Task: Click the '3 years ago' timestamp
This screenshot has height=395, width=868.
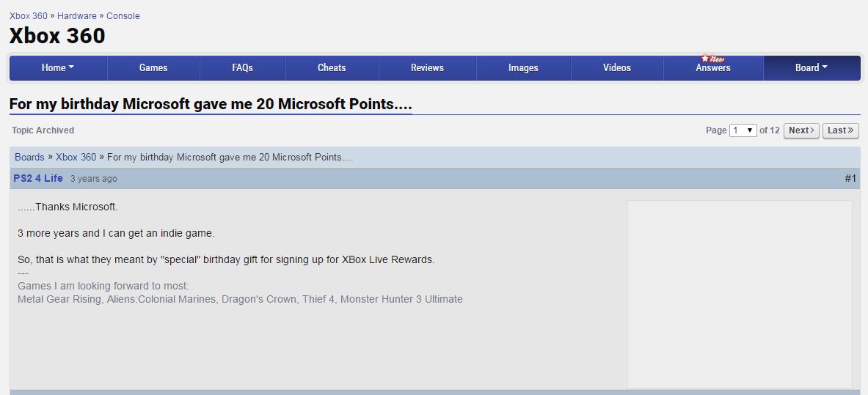Action: [x=94, y=179]
